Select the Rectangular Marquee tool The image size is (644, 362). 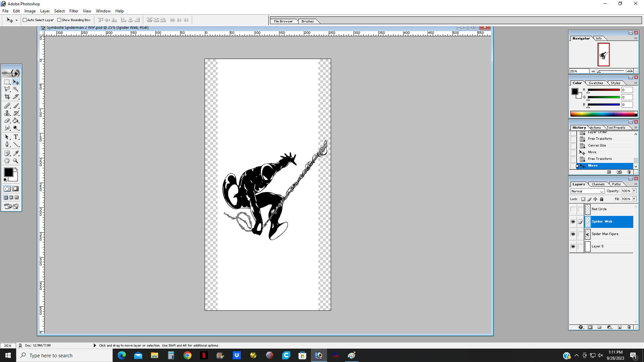point(7,82)
